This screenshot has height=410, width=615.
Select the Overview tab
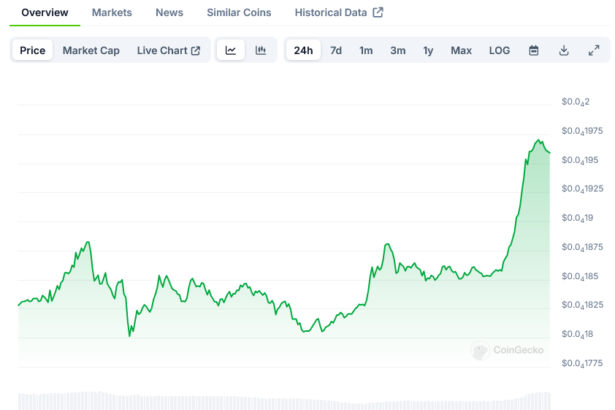tap(45, 13)
